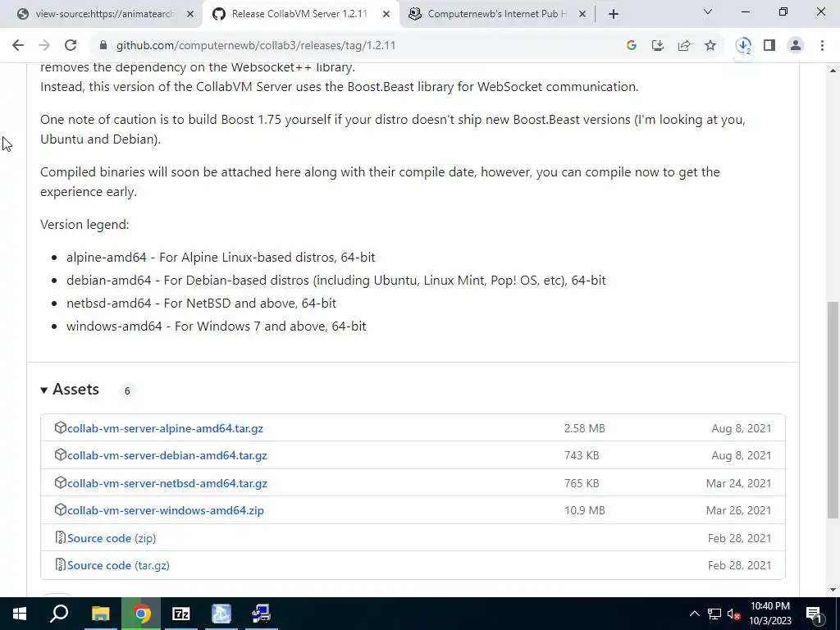Download Source code (tar.gz)
Image resolution: width=840 pixels, height=630 pixels.
tap(118, 566)
